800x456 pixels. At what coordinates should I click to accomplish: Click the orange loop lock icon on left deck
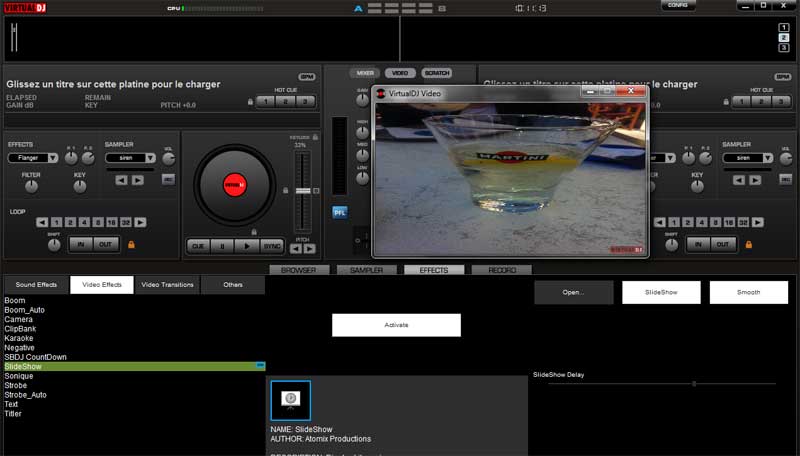[131, 244]
